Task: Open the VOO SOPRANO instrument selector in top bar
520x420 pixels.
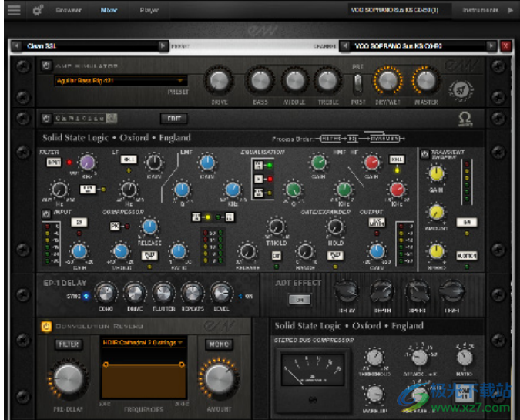Action: click(399, 10)
